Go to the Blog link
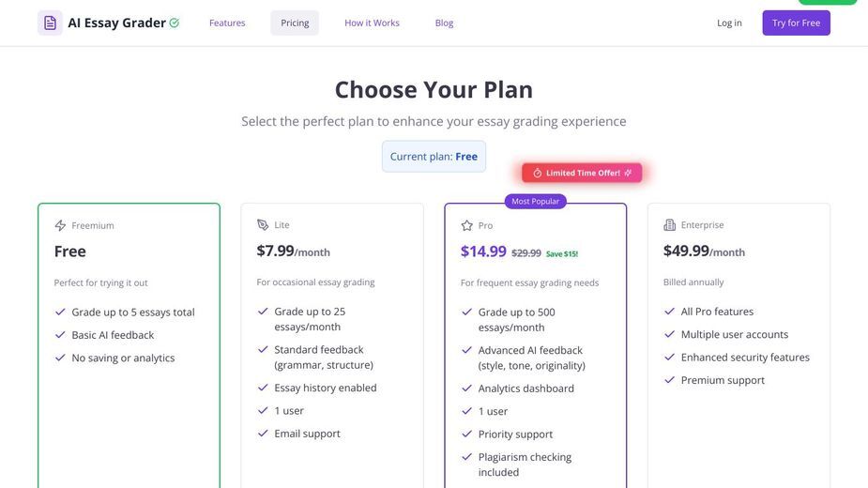The image size is (868, 488). pos(444,23)
